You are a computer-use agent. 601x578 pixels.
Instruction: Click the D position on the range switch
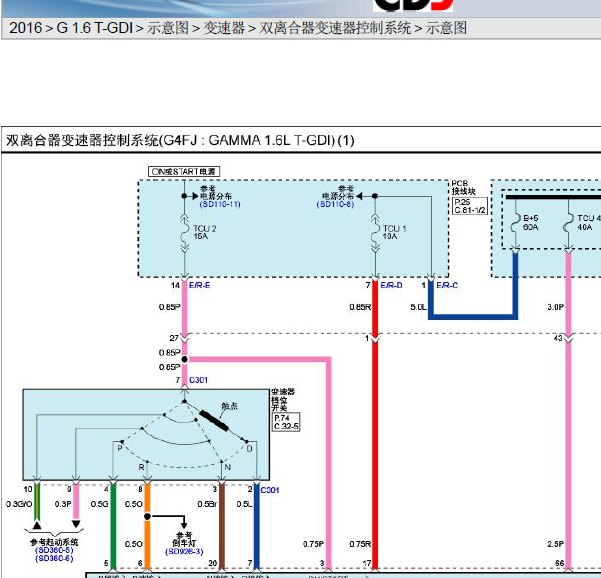(x=250, y=448)
